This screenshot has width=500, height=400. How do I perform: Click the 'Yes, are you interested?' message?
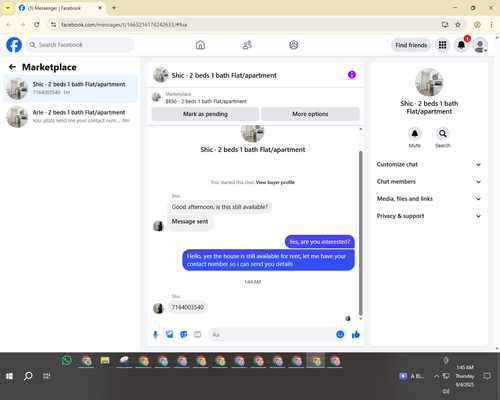point(320,242)
